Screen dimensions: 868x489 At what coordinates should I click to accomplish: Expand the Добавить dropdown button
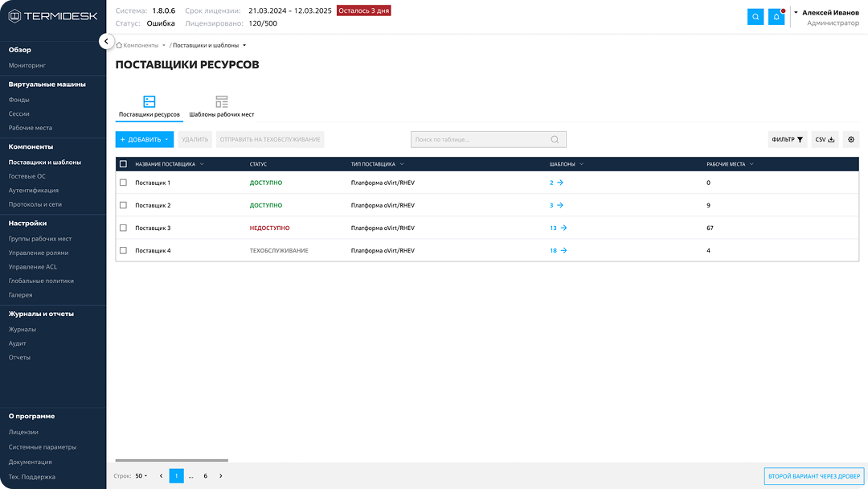[145, 140]
